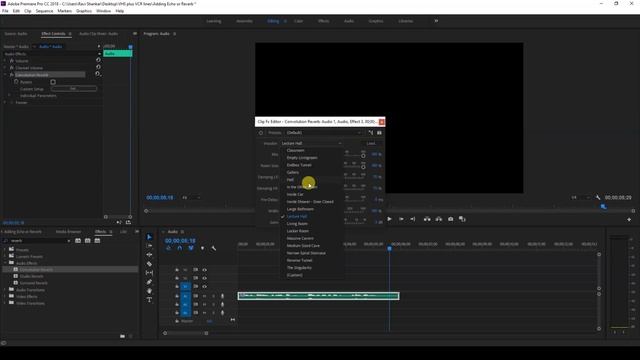This screenshot has height=360, width=640.
Task: Open Program monitor settings wrench
Action: tap(598, 198)
